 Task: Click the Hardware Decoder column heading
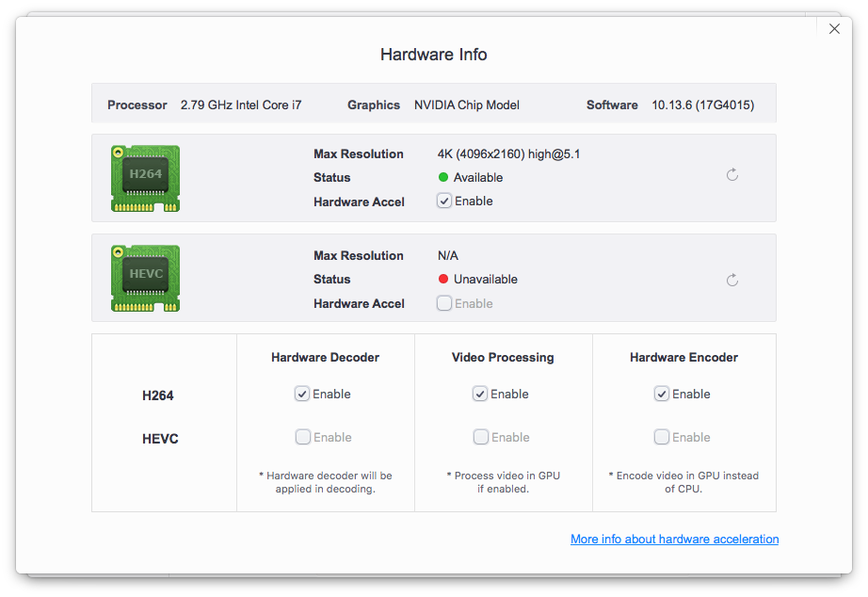[325, 357]
